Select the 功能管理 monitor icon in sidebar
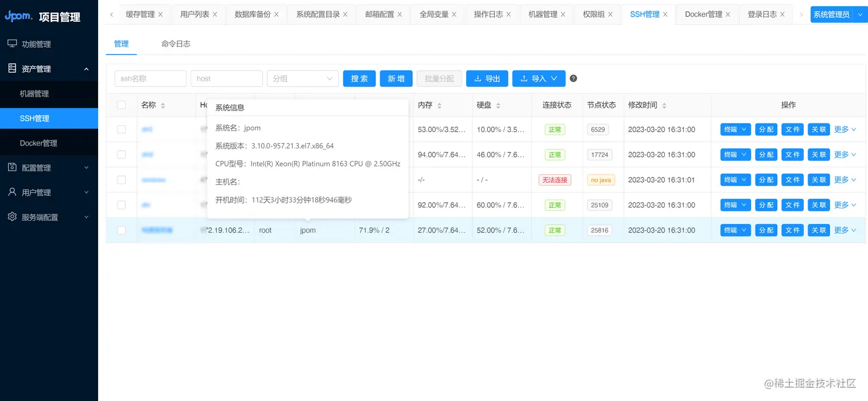The height and width of the screenshot is (401, 868). click(13, 44)
